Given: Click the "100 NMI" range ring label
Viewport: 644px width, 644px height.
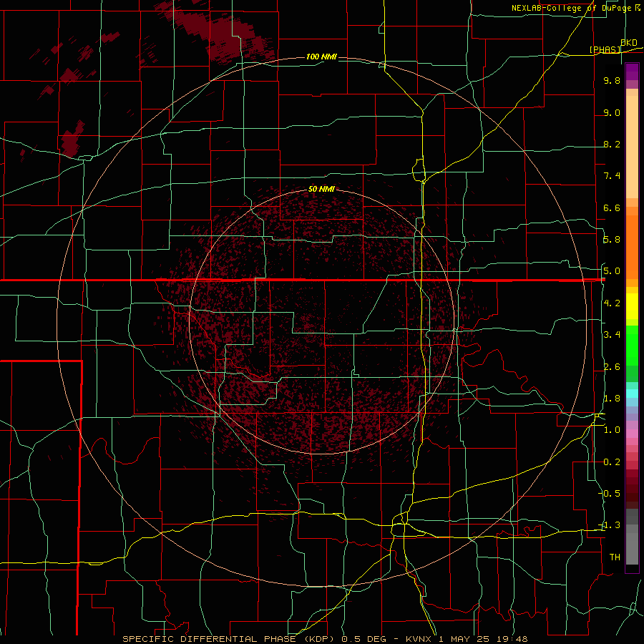Looking at the screenshot, I should [321, 57].
